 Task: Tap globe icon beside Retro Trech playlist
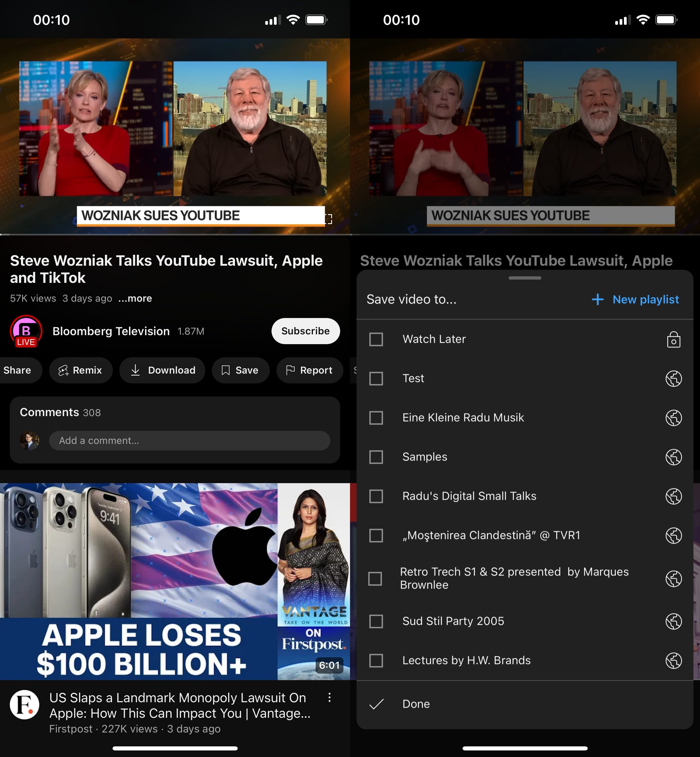pyautogui.click(x=674, y=579)
